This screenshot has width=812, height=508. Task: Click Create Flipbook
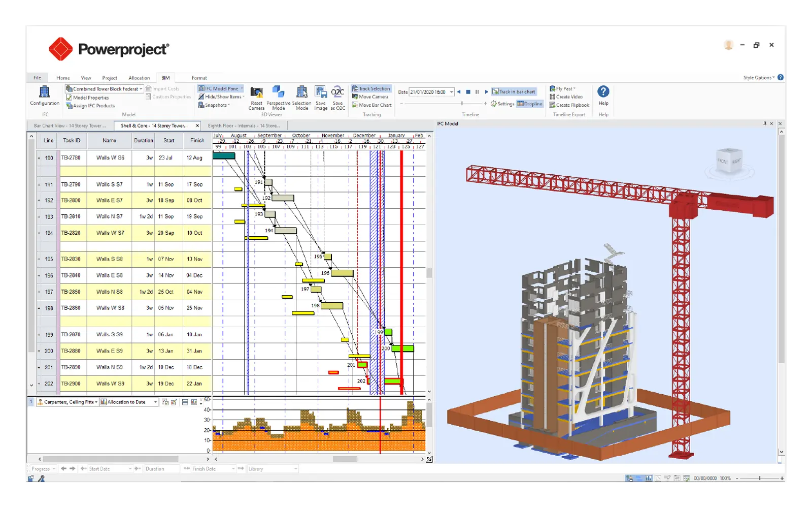click(x=570, y=105)
